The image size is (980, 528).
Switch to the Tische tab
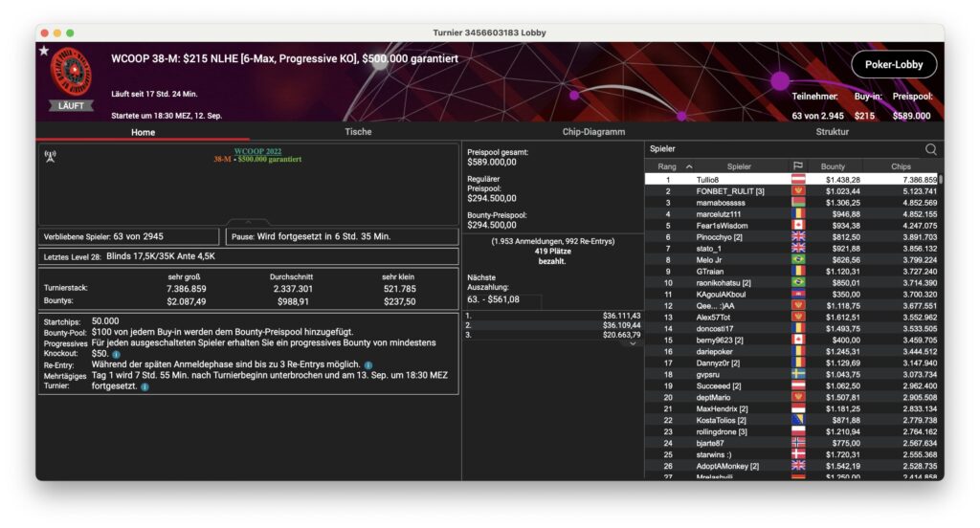pos(358,132)
